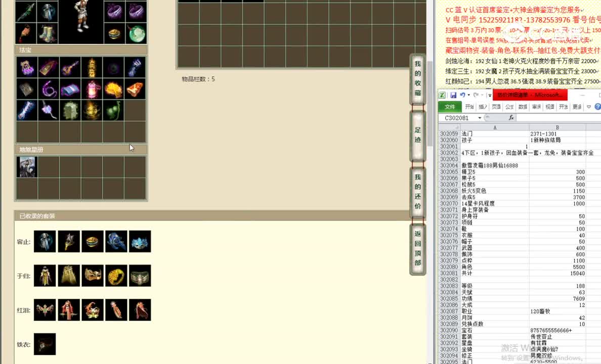
Task: Select the gold ring in 容止 set
Action: tap(93, 241)
